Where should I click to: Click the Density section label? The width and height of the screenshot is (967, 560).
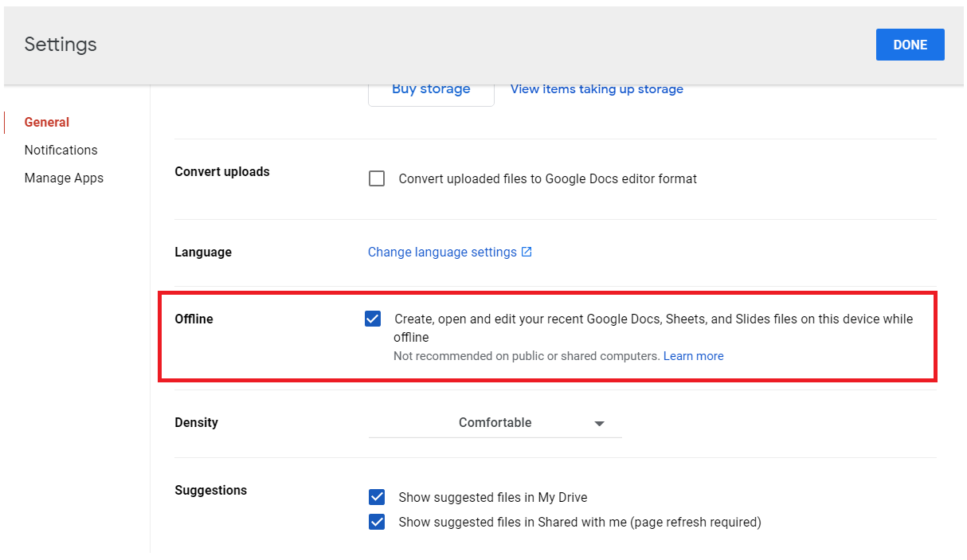196,422
